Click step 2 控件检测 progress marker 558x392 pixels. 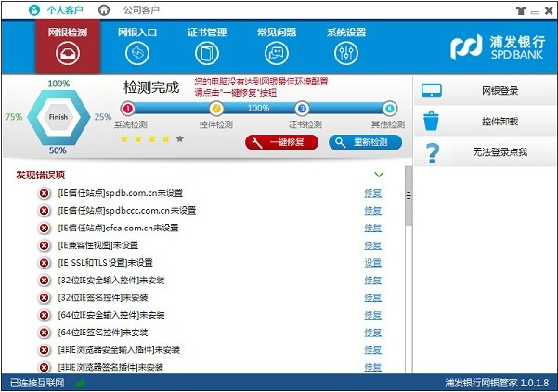216,109
